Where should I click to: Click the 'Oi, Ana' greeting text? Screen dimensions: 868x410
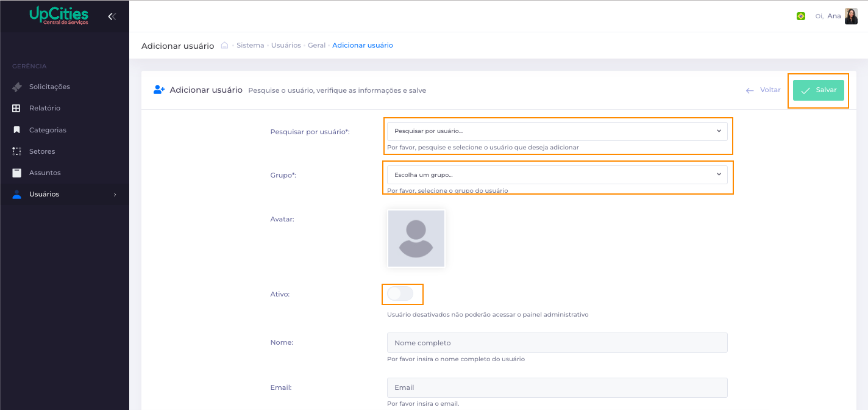[828, 16]
